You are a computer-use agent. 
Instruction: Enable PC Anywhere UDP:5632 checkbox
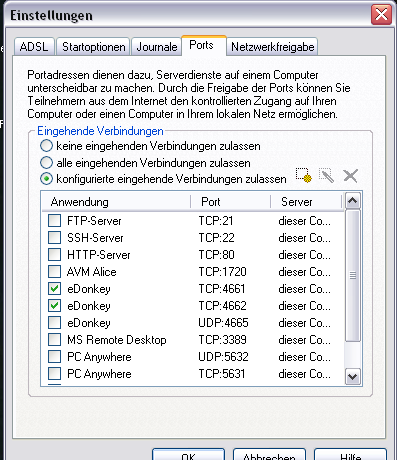click(x=54, y=356)
